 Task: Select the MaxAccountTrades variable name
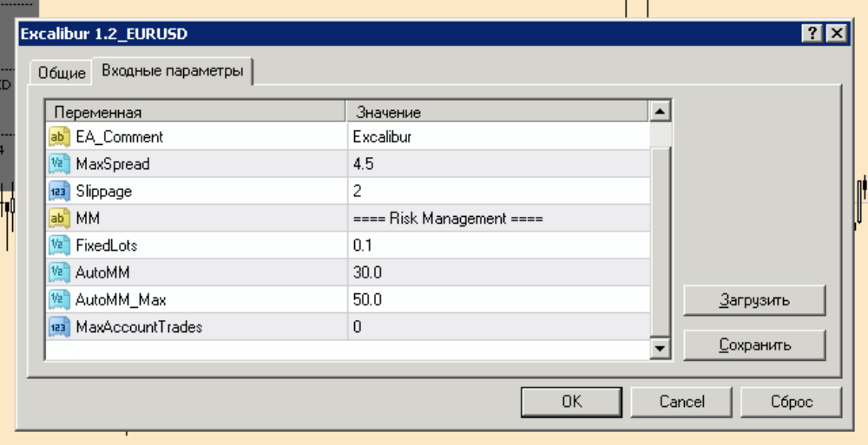pos(139,326)
